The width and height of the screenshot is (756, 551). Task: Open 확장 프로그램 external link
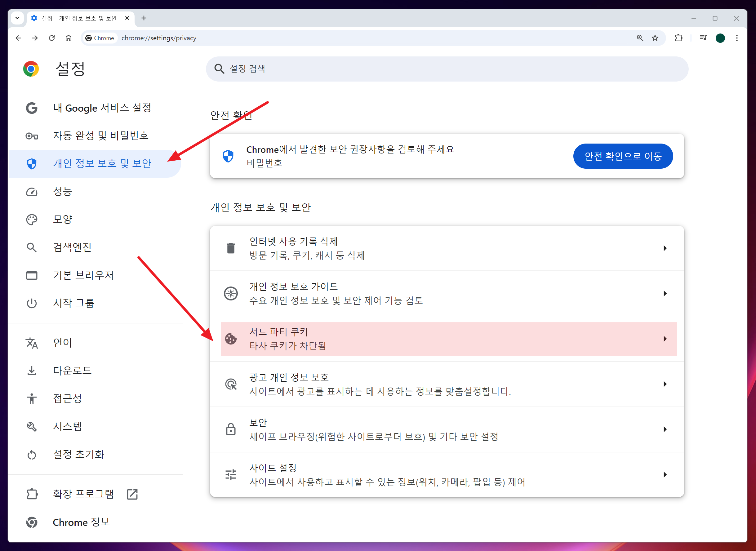[83, 494]
